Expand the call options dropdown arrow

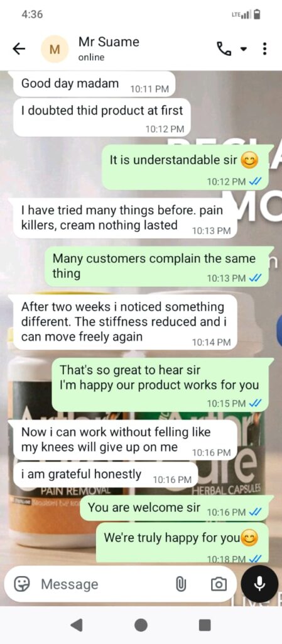[244, 50]
